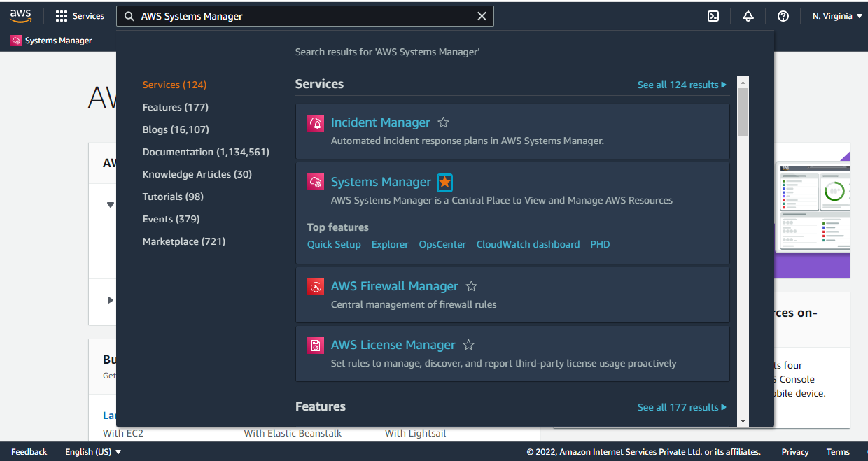Open the See all 124 results link
The image size is (868, 461).
coord(681,84)
